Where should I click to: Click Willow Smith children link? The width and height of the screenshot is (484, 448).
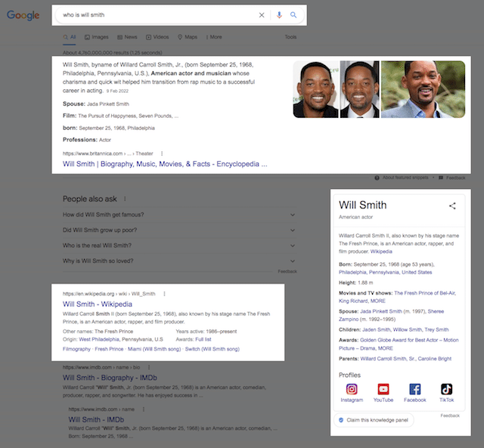(x=408, y=329)
